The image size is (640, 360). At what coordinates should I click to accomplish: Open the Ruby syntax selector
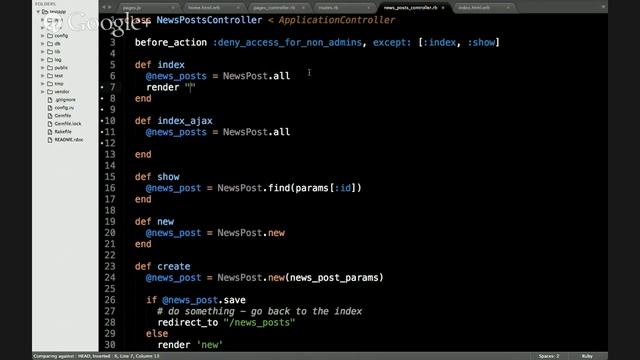587,356
